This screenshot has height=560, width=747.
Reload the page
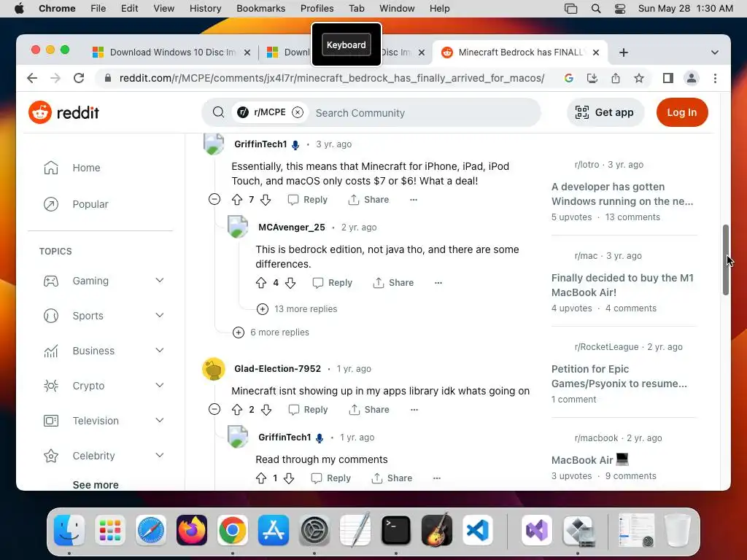79,78
